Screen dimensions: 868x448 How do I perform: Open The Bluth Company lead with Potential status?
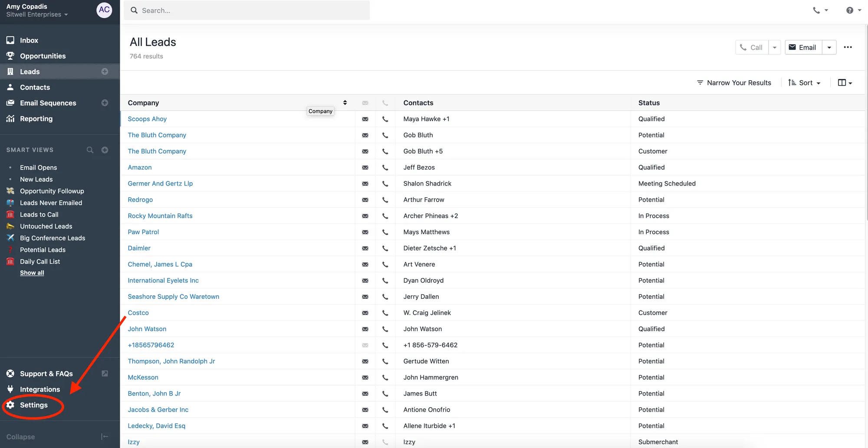[x=157, y=135]
